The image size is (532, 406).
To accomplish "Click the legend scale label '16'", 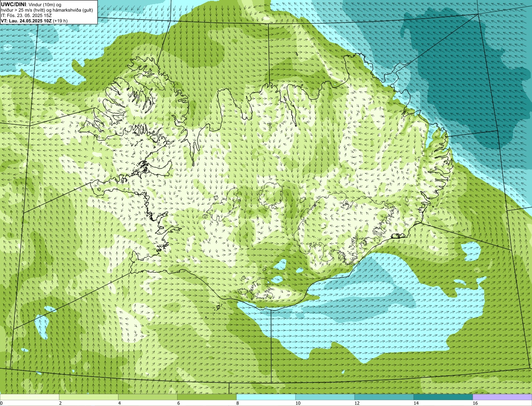I will (475, 403).
